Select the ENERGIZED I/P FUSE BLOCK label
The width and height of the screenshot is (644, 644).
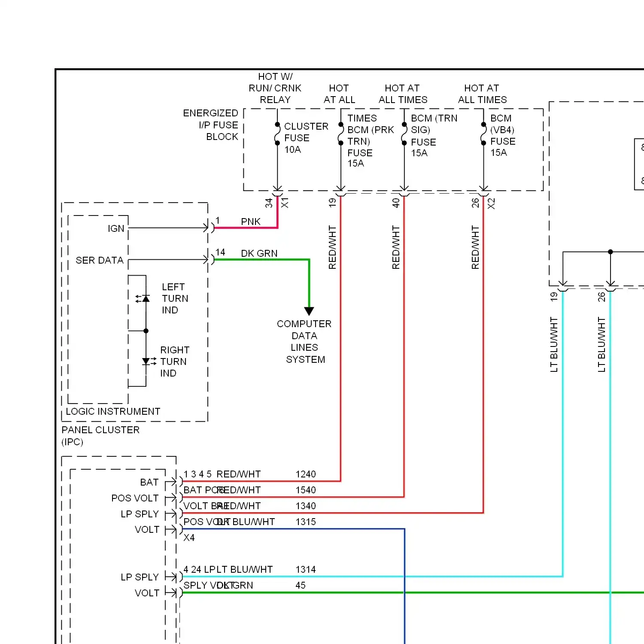click(210, 125)
